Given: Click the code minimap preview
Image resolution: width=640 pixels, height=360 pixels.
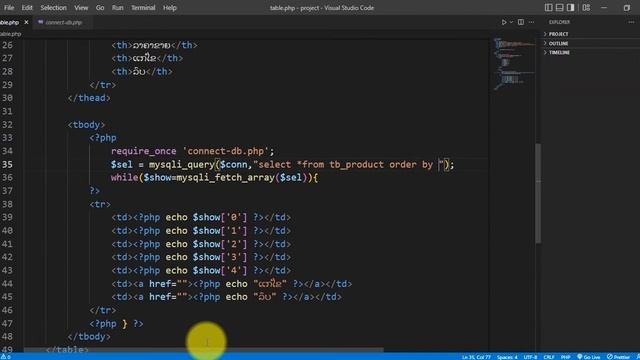Looking at the screenshot, I should click(513, 63).
